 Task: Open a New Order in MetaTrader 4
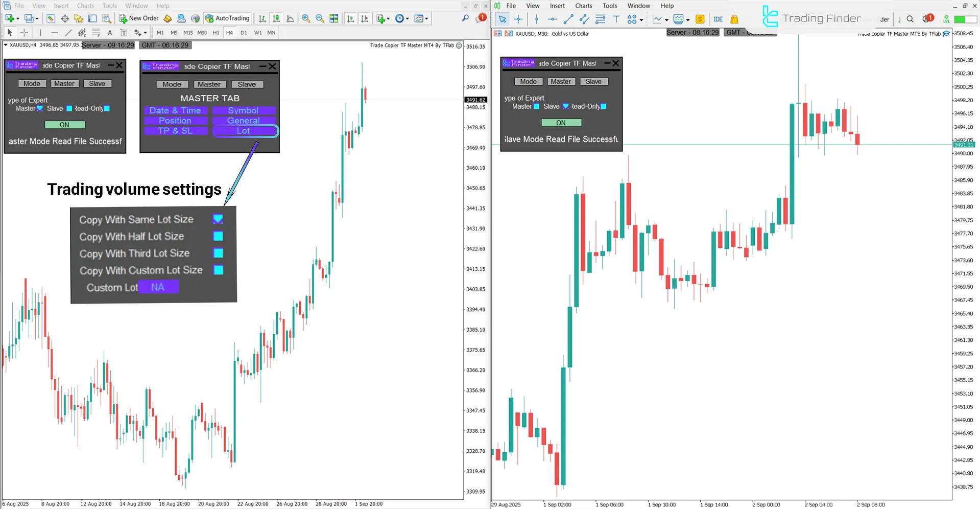click(138, 18)
